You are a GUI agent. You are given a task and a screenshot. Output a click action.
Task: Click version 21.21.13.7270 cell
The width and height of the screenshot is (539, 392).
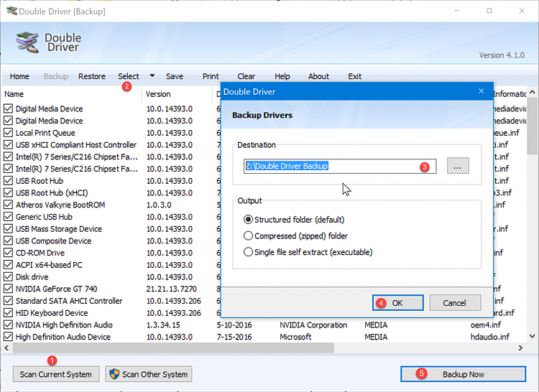(x=171, y=289)
